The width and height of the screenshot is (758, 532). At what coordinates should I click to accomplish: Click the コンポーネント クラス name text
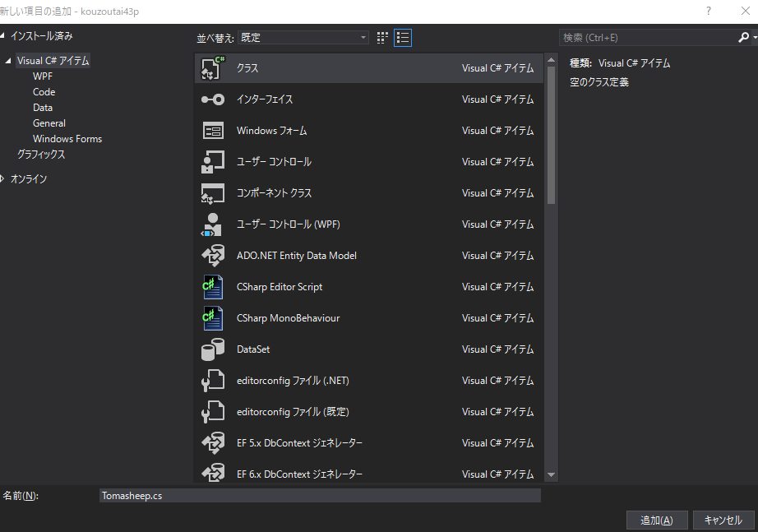274,193
